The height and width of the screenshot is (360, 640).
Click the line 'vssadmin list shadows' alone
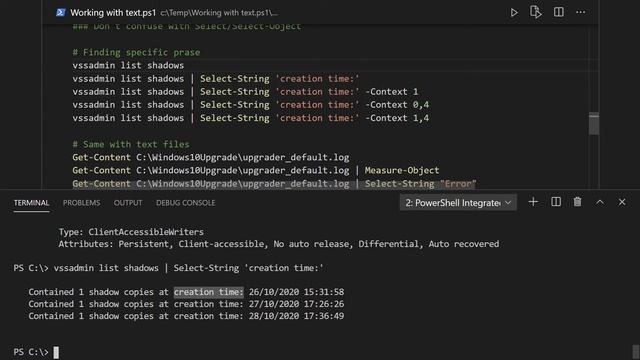pyautogui.click(x=128, y=65)
